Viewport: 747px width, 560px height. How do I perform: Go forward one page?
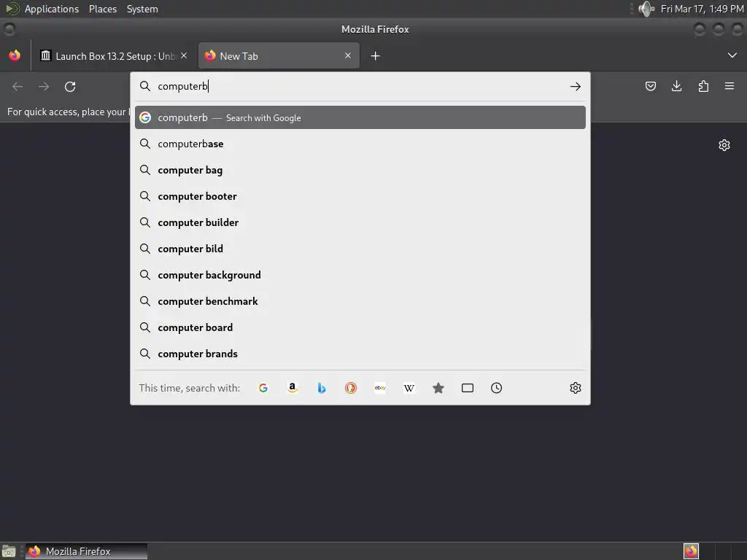point(44,87)
